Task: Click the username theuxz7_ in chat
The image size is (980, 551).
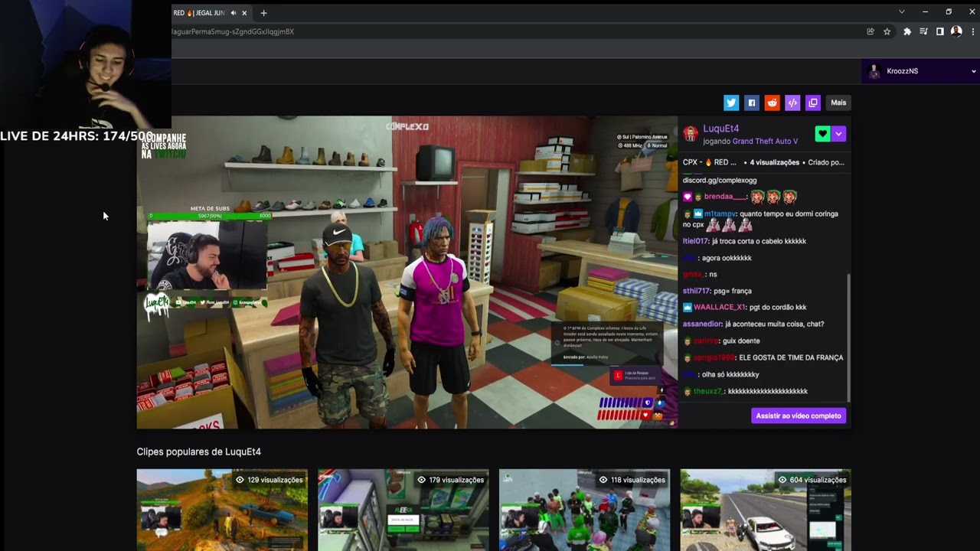Action: pyautogui.click(x=708, y=392)
